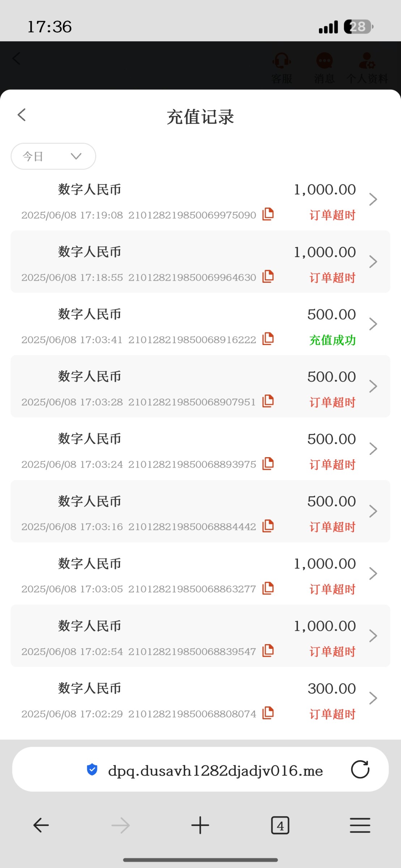
Task: Open 客服 customer service
Action: (x=282, y=68)
